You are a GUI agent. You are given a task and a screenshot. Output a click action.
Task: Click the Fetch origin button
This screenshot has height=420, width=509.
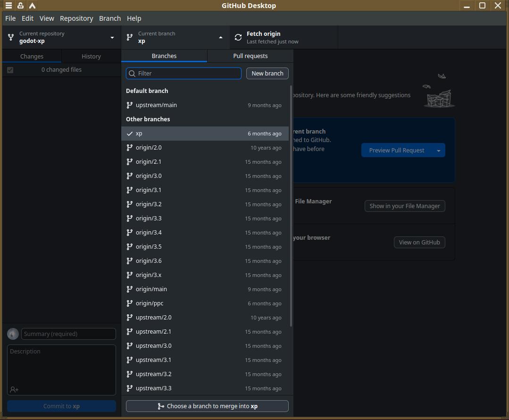coord(284,37)
